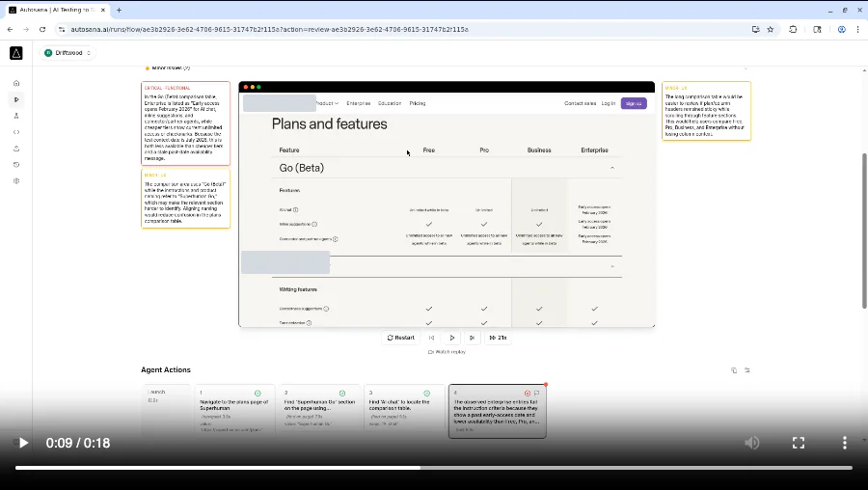Click the page vertical scrollbar

point(865,230)
